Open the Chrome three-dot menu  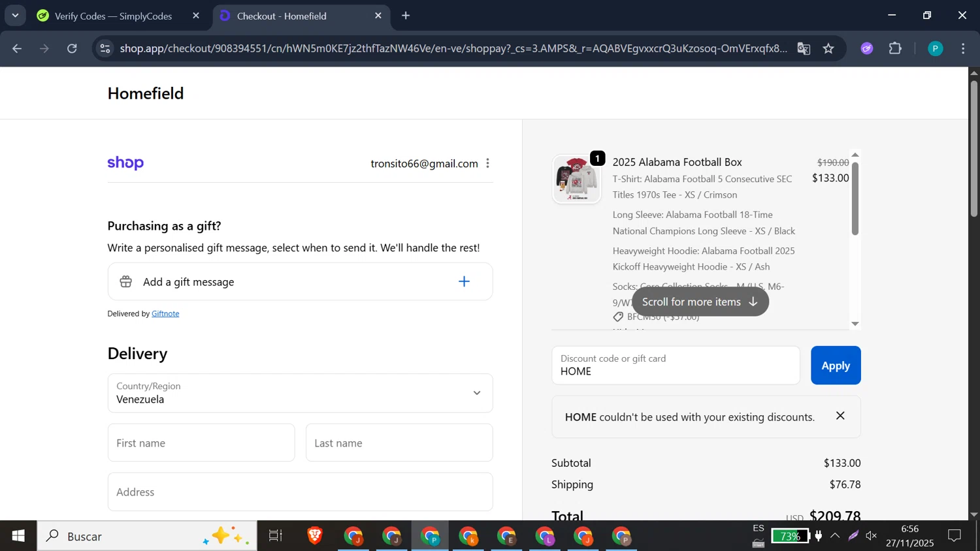coord(963,48)
